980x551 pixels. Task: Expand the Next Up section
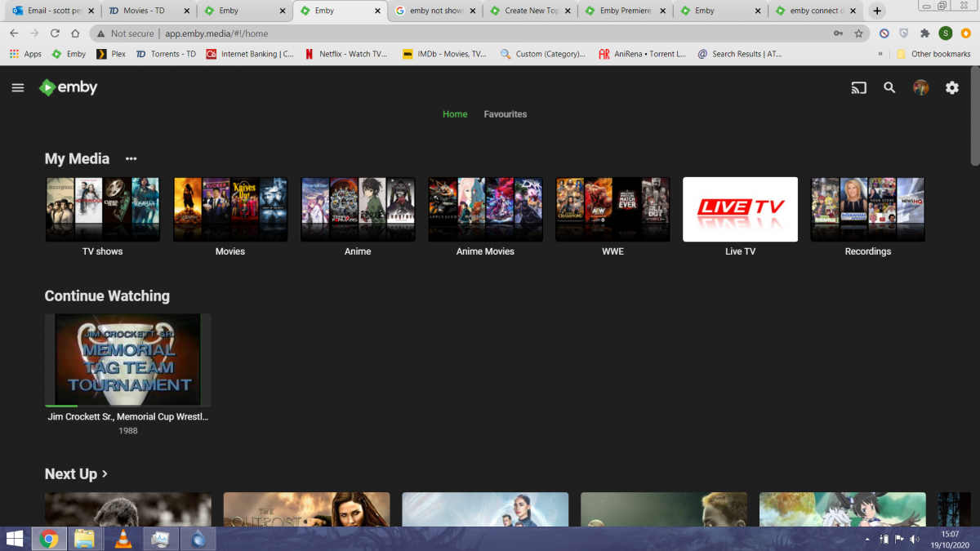77,474
